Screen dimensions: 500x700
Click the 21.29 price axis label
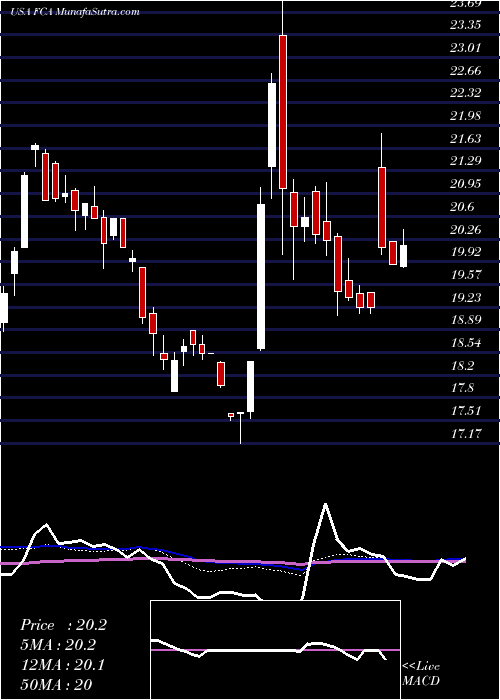[x=465, y=161]
